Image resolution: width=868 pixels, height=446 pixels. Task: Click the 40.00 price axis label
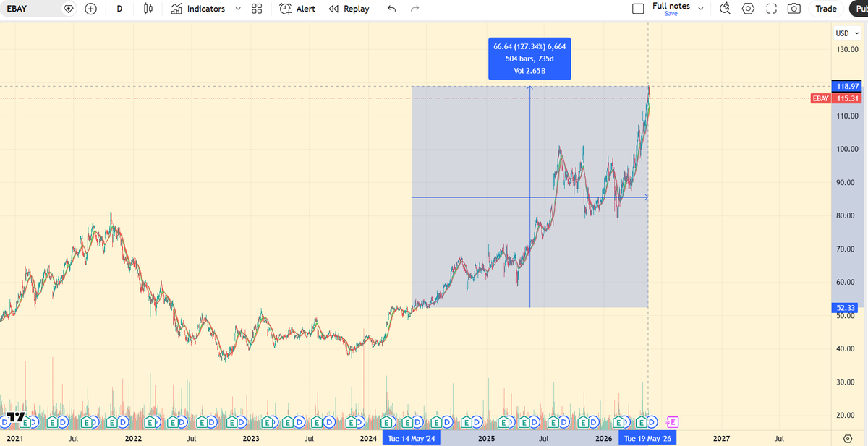[846, 348]
